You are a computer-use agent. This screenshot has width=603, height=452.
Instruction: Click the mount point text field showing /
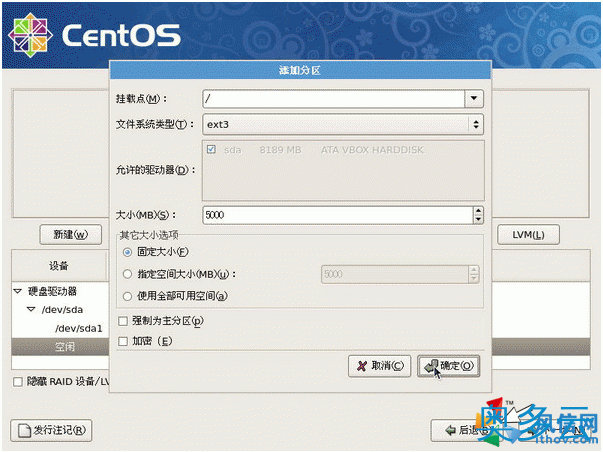[333, 98]
